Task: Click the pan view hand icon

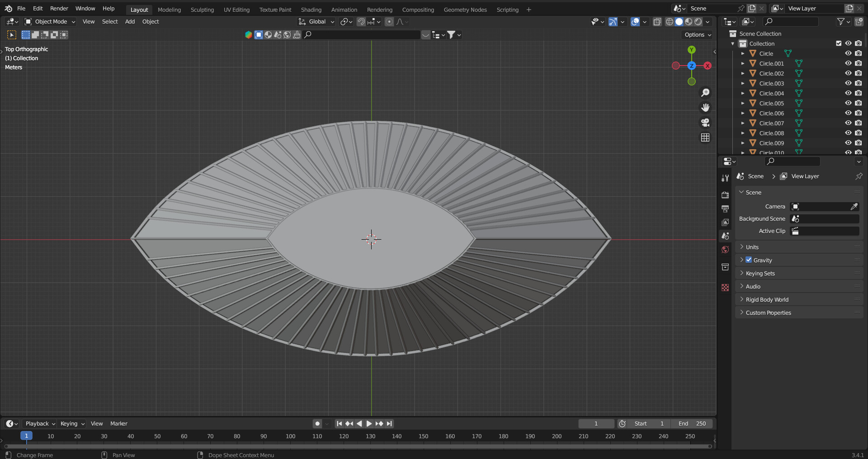Action: pyautogui.click(x=705, y=108)
